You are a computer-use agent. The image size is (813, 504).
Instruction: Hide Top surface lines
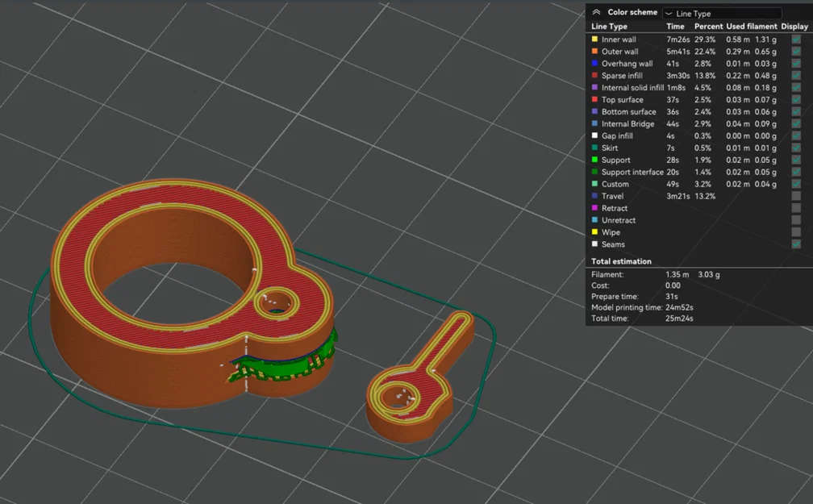tap(796, 99)
